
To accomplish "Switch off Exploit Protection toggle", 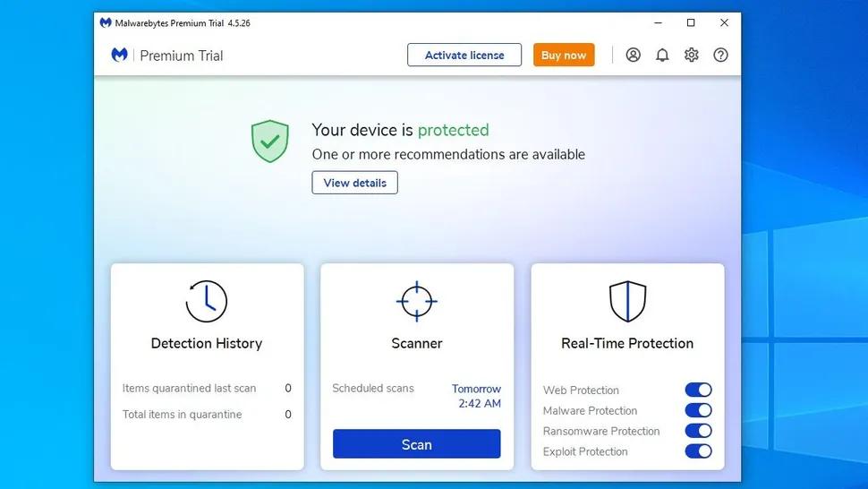I will pos(698,451).
